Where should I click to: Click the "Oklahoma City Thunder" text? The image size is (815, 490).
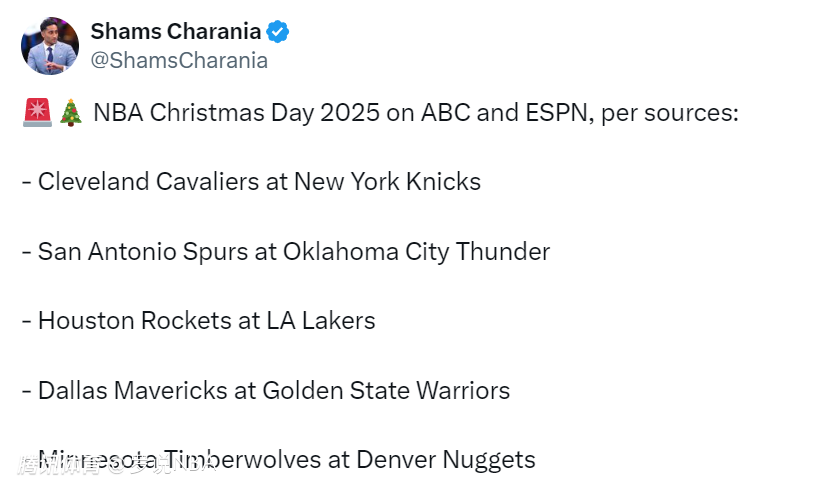[x=416, y=251]
